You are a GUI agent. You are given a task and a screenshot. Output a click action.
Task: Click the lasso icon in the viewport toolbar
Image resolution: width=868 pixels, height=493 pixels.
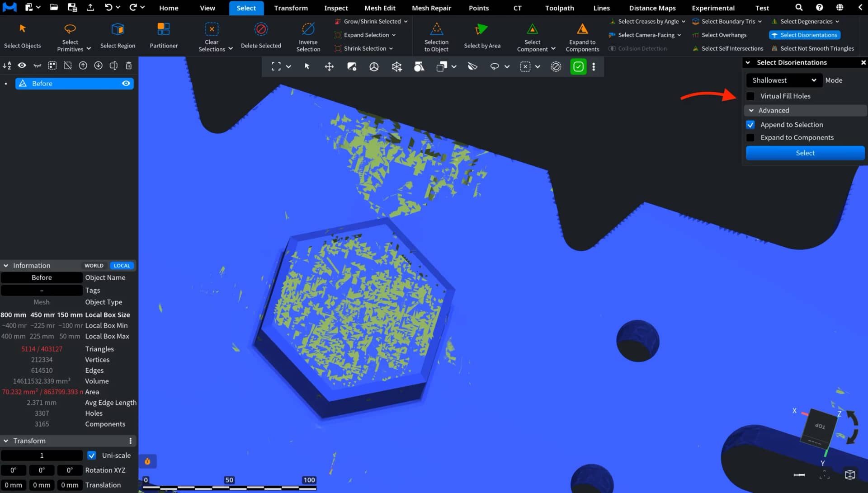tap(495, 67)
